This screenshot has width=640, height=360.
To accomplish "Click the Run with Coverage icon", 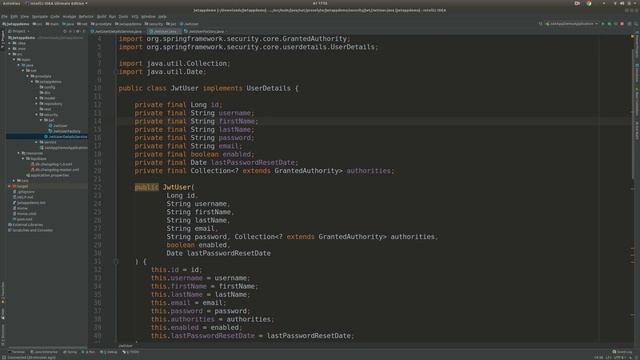I will (x=616, y=24).
